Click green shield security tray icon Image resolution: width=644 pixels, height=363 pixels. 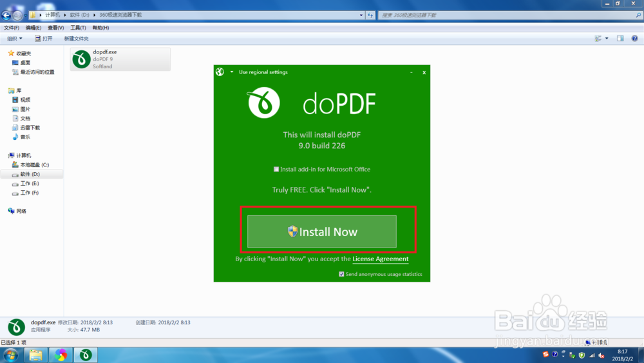582,355
